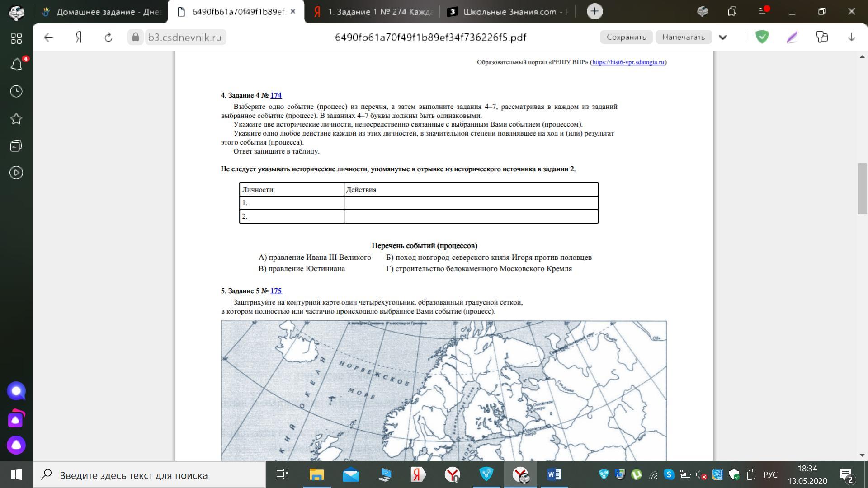
Task: Click heading 'Перечень событий (процессов)'
Action: pyautogui.click(x=425, y=246)
